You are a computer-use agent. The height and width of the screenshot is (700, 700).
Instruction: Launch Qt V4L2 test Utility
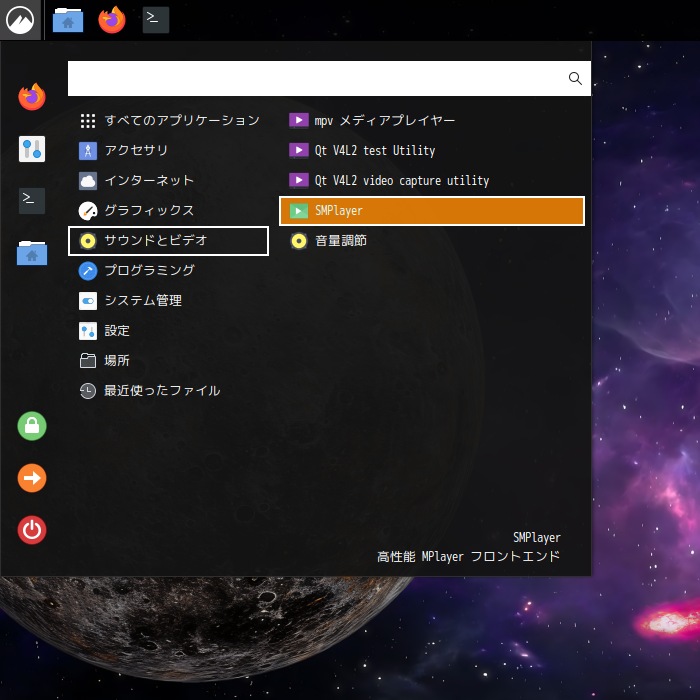click(x=432, y=150)
